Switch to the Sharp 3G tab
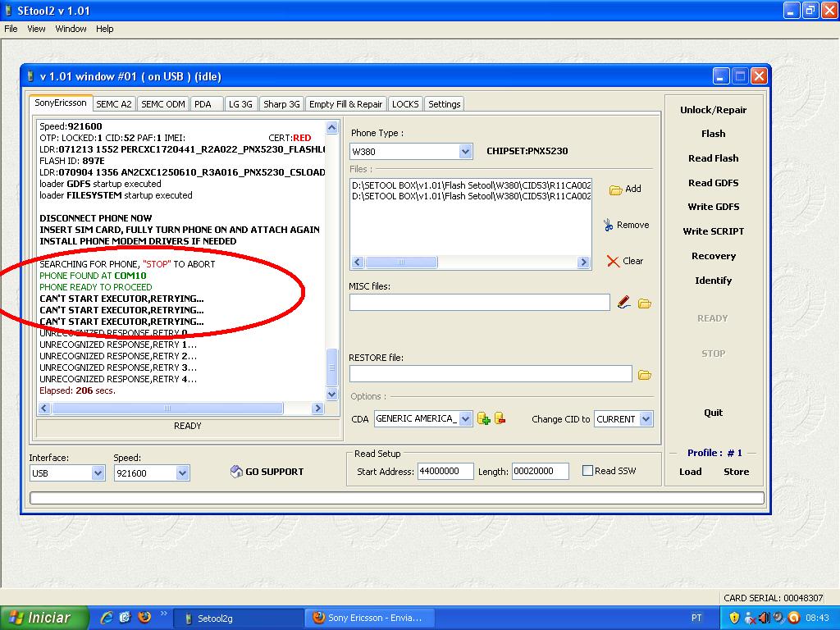Viewport: 840px width, 630px height. (282, 104)
